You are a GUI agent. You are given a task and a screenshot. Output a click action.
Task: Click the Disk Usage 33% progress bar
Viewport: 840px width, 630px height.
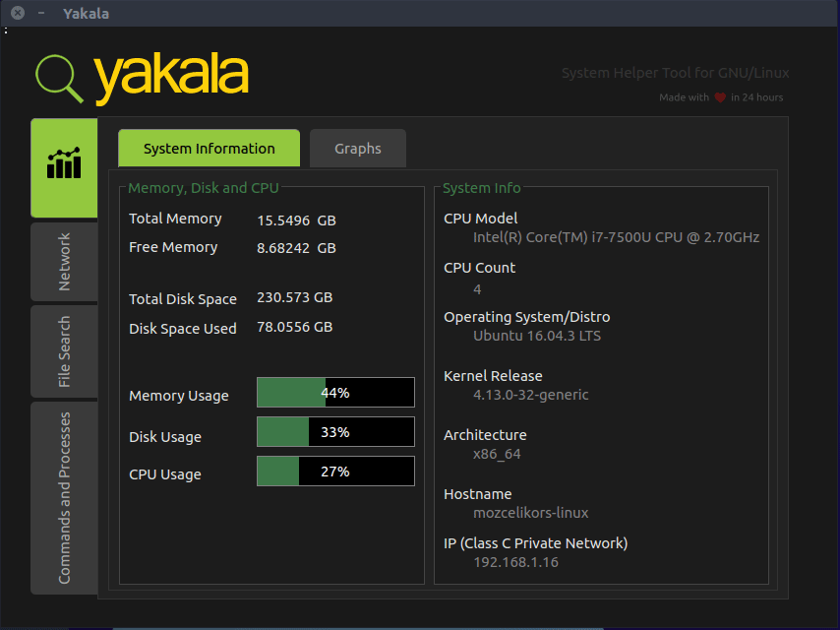335,431
